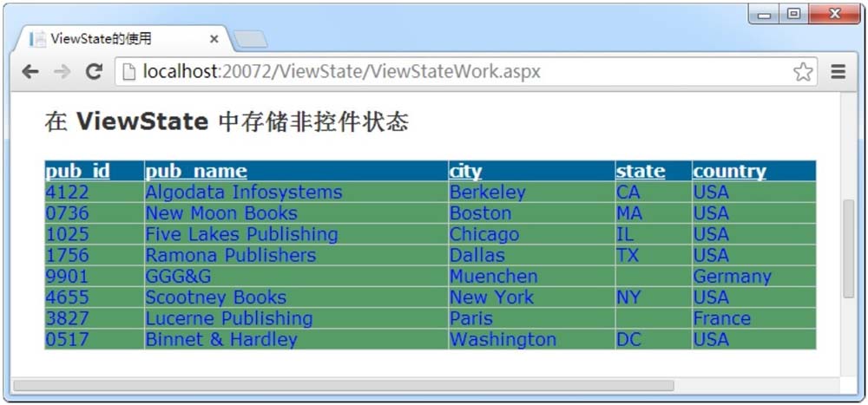
Task: Click 'Chicago' city cell
Action: tap(531, 234)
